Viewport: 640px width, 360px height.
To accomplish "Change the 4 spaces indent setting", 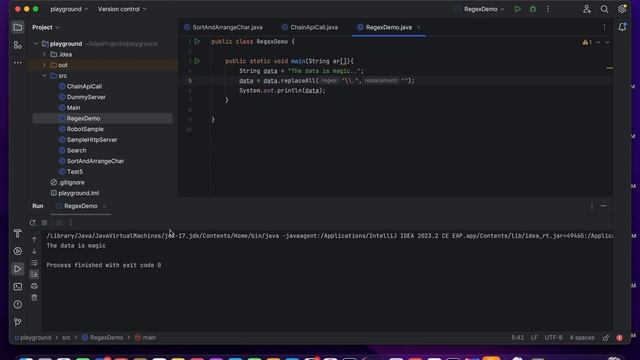I will point(582,338).
